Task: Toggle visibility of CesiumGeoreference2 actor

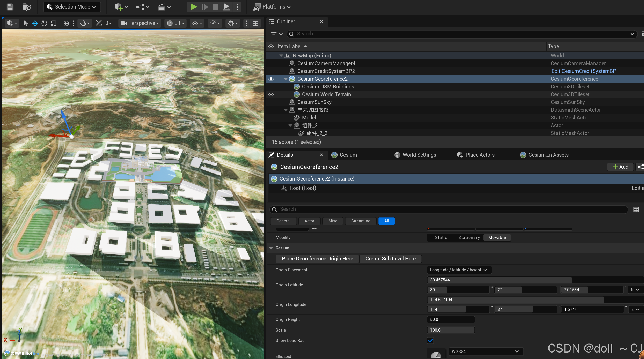Action: [271, 79]
